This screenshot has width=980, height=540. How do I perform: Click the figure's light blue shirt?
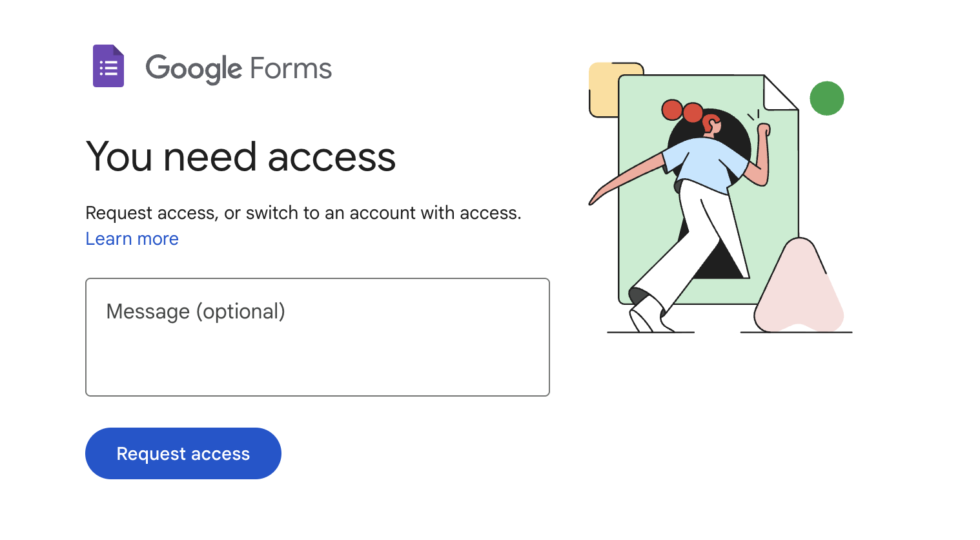click(x=700, y=163)
